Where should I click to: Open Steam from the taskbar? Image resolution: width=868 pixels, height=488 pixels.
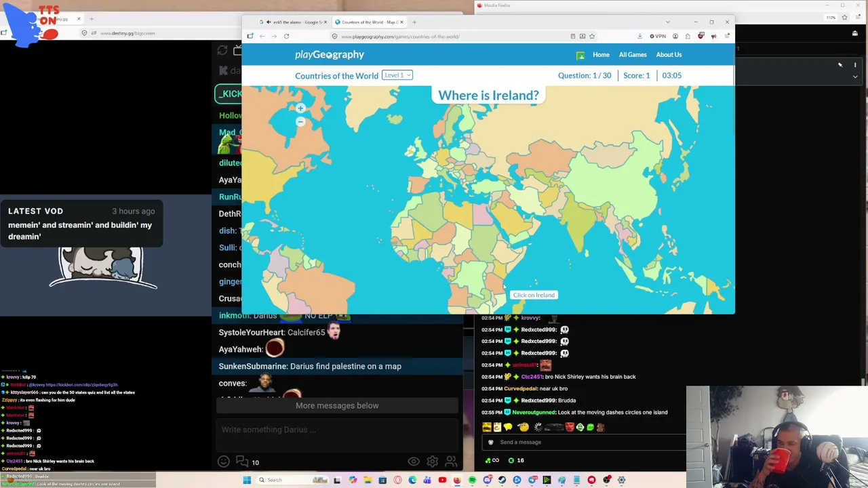coord(502,480)
